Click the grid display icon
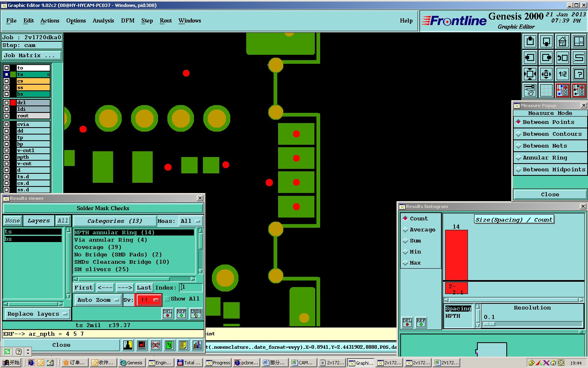588x368 pixels. click(x=546, y=90)
